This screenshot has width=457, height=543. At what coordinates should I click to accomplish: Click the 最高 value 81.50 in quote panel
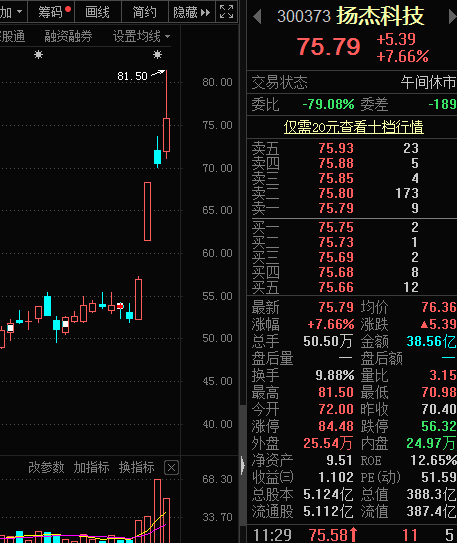tap(336, 392)
